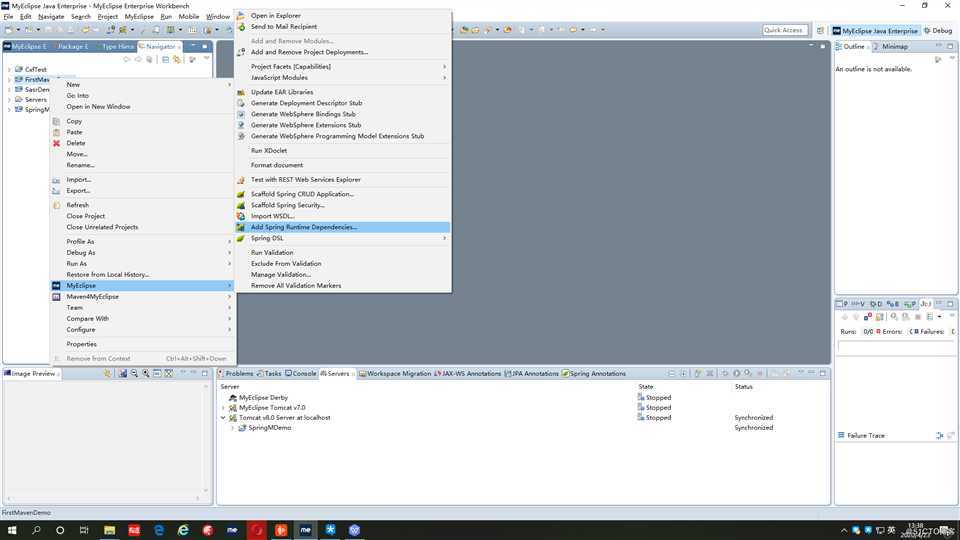Image resolution: width=960 pixels, height=540 pixels.
Task: Click the Forward arrow in Navigator toolbar
Action: coord(138,59)
